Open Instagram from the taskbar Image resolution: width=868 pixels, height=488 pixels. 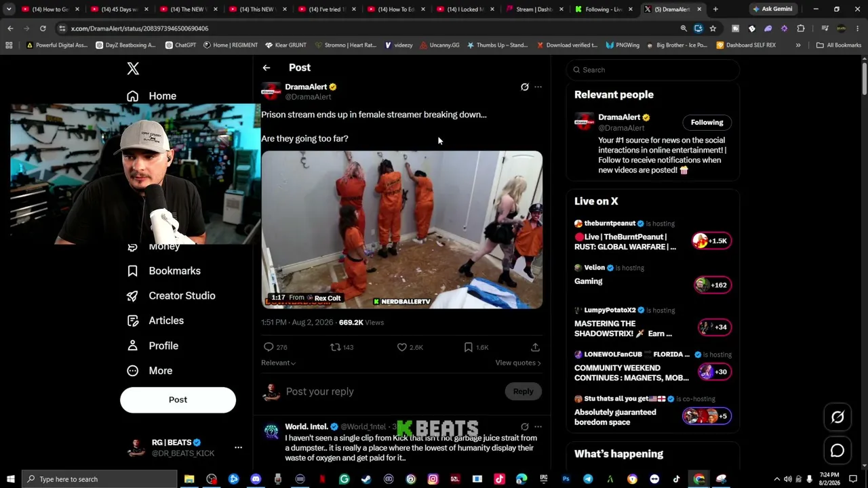click(433, 479)
